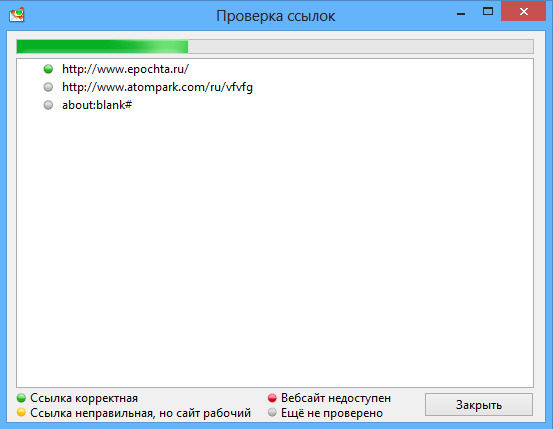Click the gray status dot beside atompark.com link

[x=48, y=87]
